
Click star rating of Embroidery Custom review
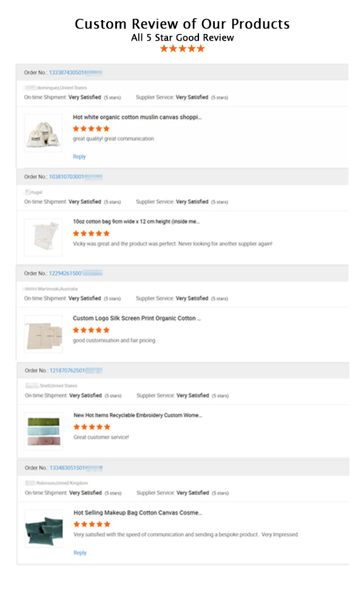[92, 427]
